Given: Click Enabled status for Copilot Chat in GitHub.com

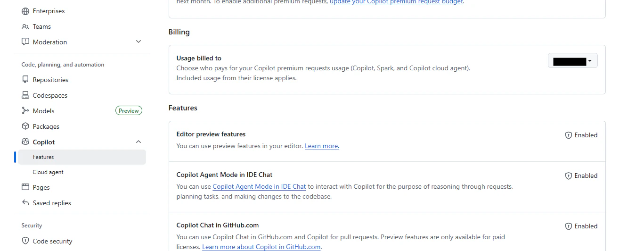Looking at the screenshot, I should 581,226.
